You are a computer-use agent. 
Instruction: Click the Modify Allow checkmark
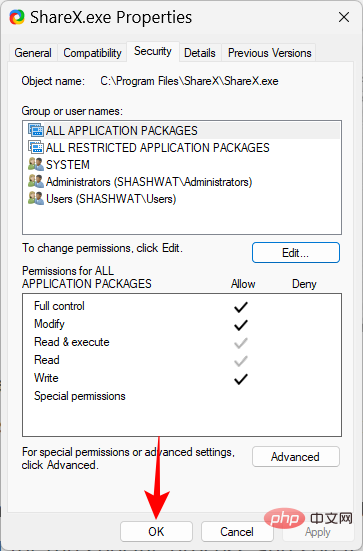241,325
